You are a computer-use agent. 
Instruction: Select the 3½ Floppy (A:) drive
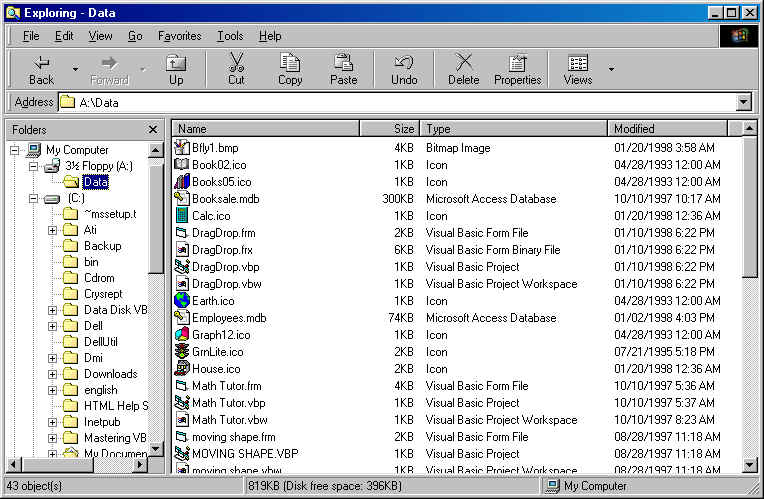click(x=99, y=166)
